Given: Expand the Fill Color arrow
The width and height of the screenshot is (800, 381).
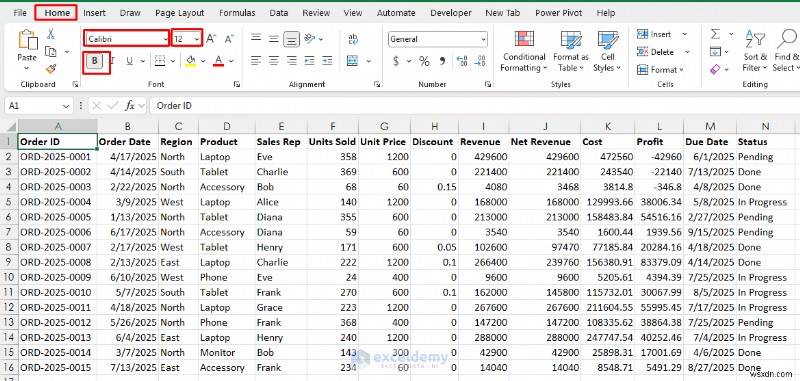Looking at the screenshot, I should click(x=203, y=61).
